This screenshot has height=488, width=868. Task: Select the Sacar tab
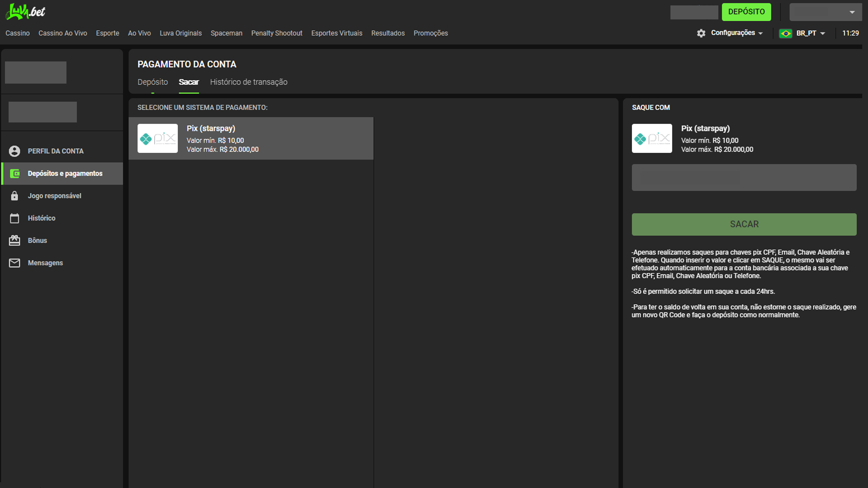tap(189, 82)
